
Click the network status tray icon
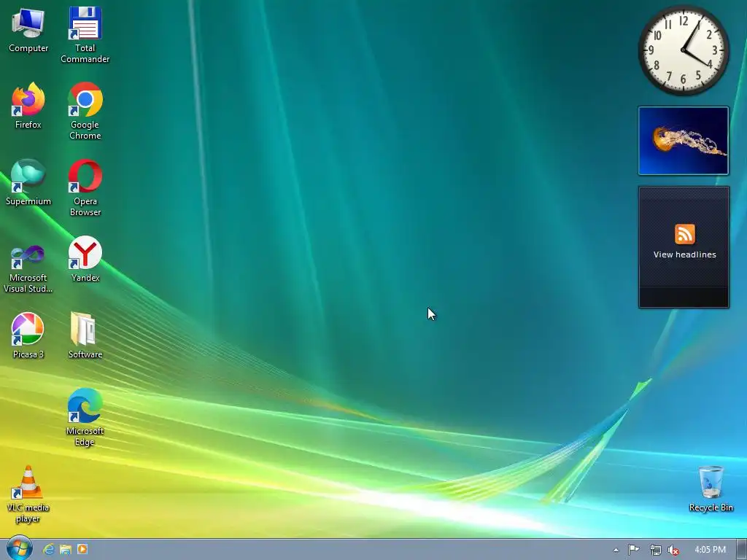click(x=656, y=550)
